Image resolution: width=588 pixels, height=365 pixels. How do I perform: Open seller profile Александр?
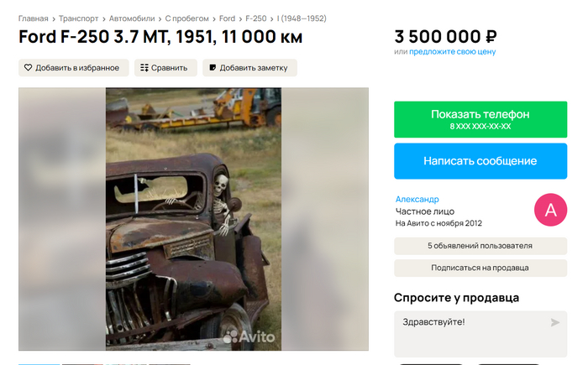(x=417, y=200)
